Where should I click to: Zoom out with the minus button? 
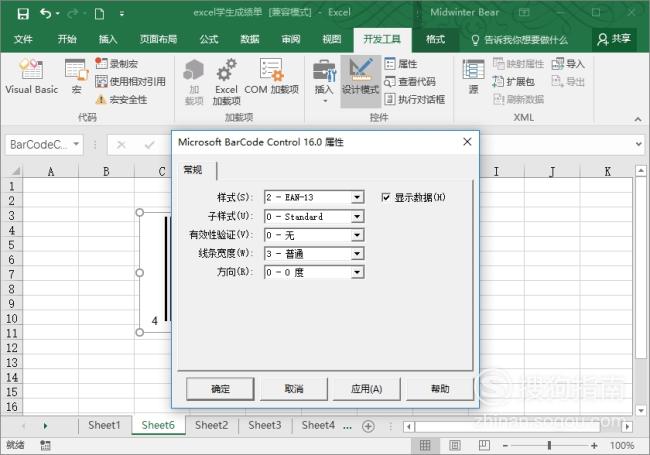(x=505, y=445)
